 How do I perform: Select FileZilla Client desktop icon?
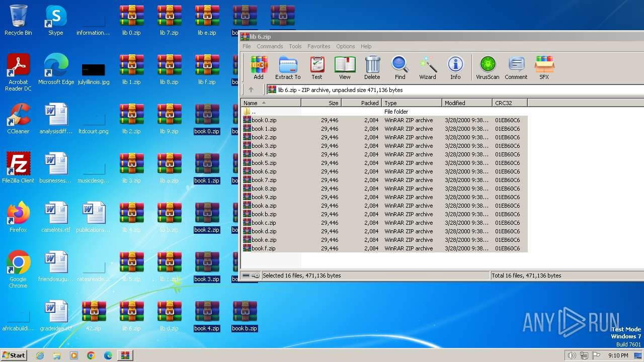pyautogui.click(x=18, y=168)
